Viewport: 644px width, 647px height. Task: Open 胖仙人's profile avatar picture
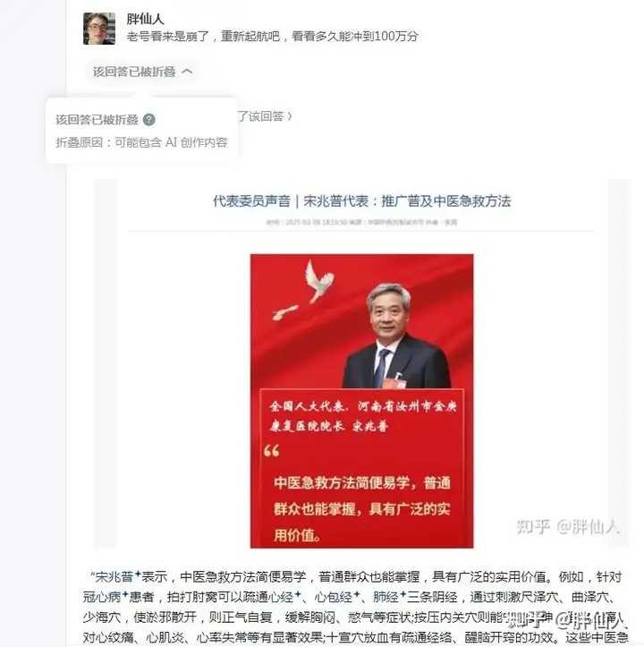tap(99, 29)
